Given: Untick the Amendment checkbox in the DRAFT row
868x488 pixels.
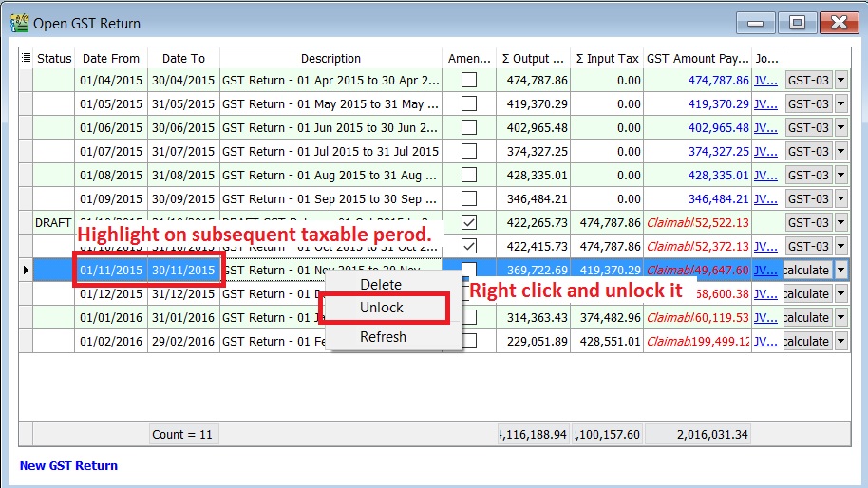Looking at the screenshot, I should pyautogui.click(x=468, y=223).
